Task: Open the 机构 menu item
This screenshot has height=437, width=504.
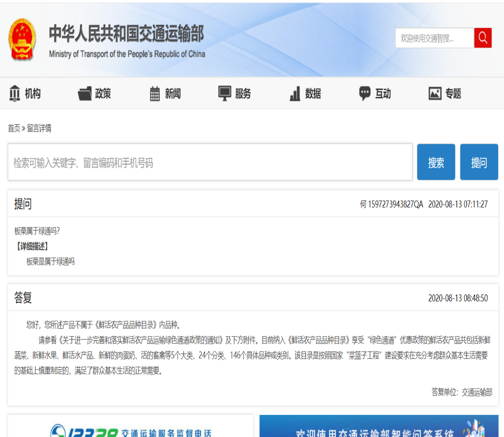Action: [x=33, y=94]
